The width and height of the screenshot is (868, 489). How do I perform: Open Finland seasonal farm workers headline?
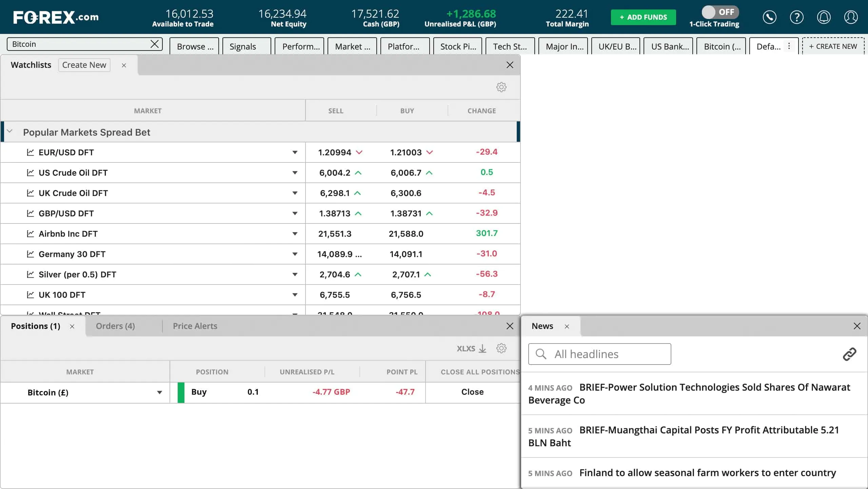click(x=707, y=473)
